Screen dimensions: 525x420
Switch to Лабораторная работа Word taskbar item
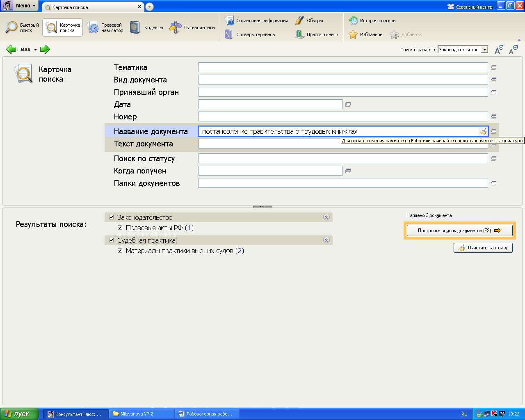tap(207, 414)
